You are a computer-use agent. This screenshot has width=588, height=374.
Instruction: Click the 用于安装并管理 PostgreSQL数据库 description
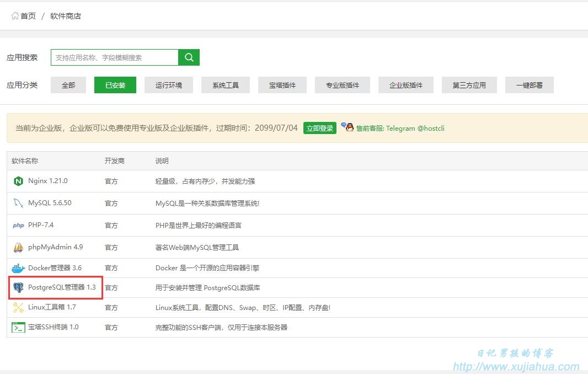click(x=208, y=288)
